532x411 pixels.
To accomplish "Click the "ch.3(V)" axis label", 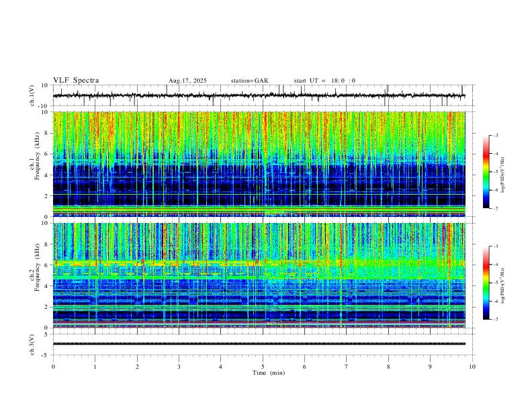I will pyautogui.click(x=32, y=345).
